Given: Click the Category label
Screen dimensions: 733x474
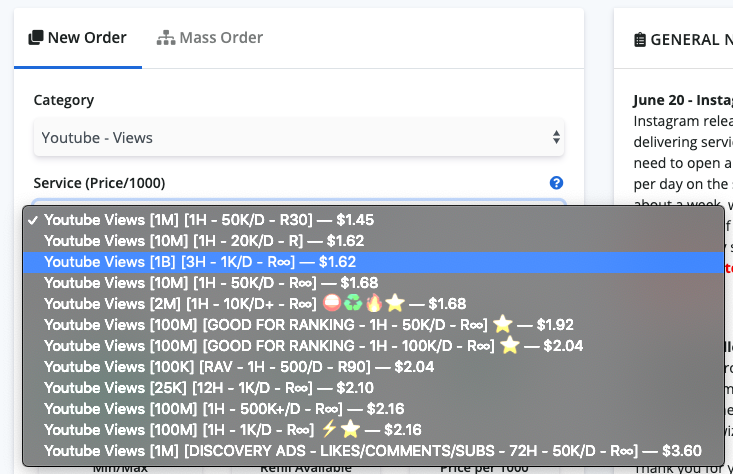Looking at the screenshot, I should (64, 101).
